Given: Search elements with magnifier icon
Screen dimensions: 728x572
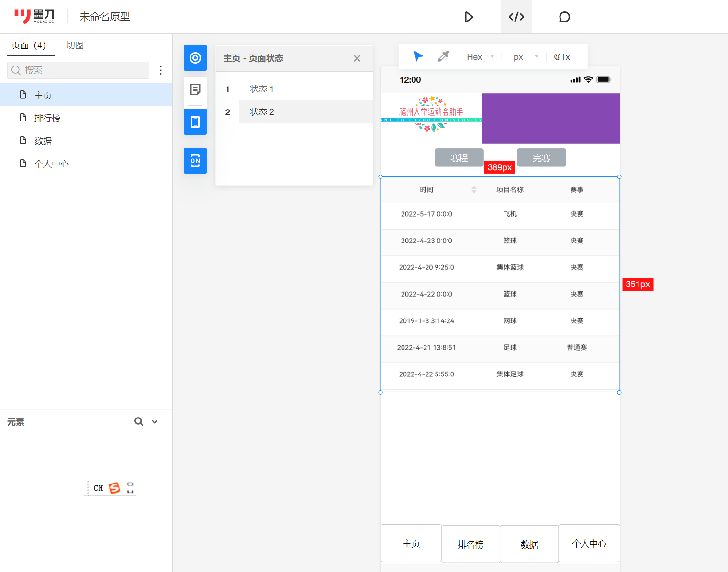Looking at the screenshot, I should [x=139, y=421].
